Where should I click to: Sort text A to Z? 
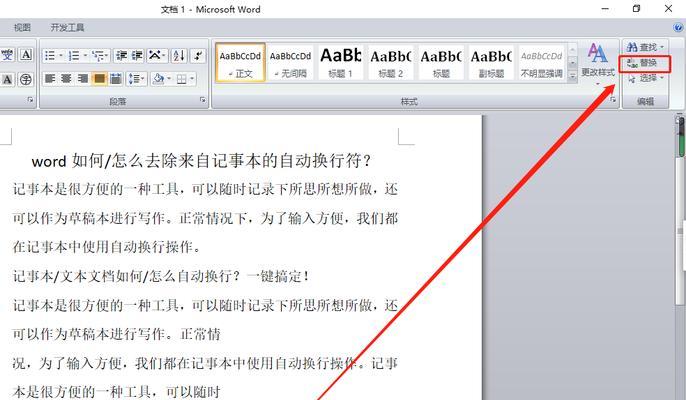point(179,55)
